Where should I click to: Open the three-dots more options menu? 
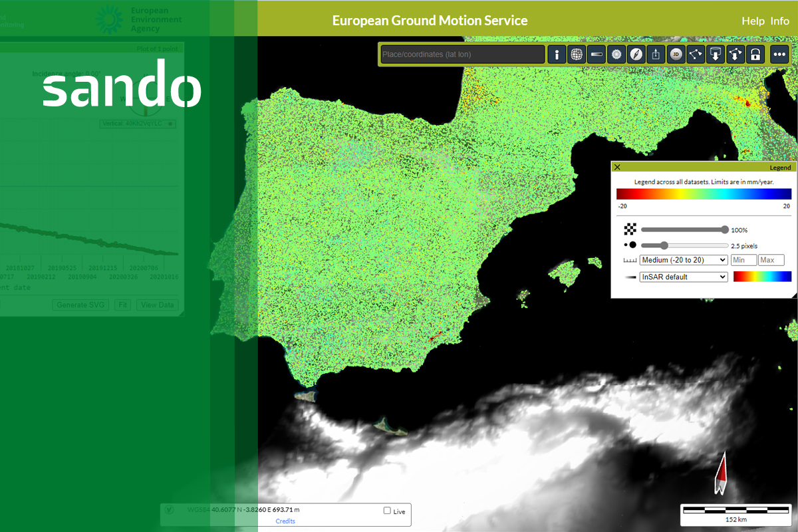pyautogui.click(x=779, y=55)
